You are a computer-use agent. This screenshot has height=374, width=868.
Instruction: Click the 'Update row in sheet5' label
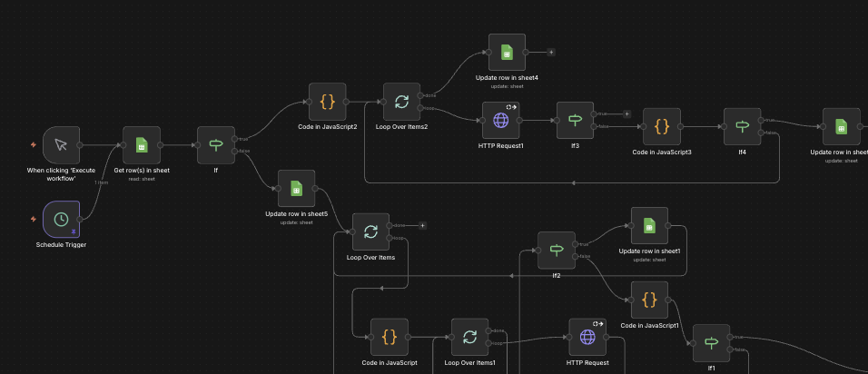pos(297,213)
